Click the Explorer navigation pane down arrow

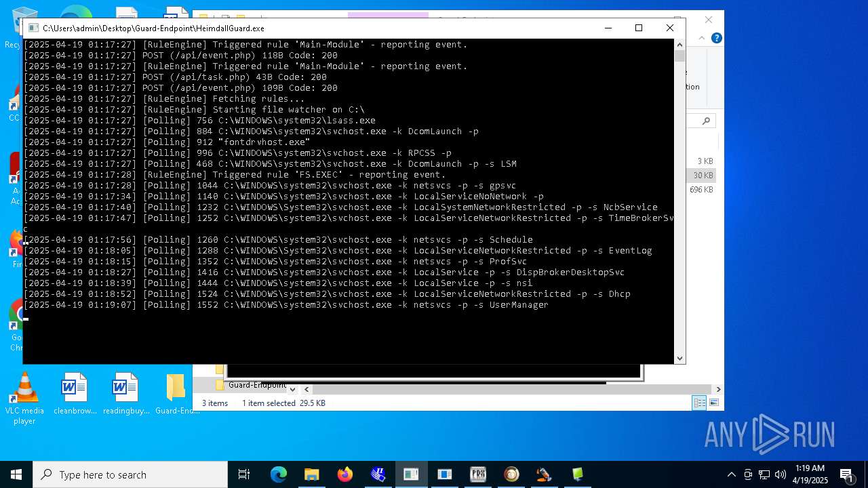click(x=292, y=389)
